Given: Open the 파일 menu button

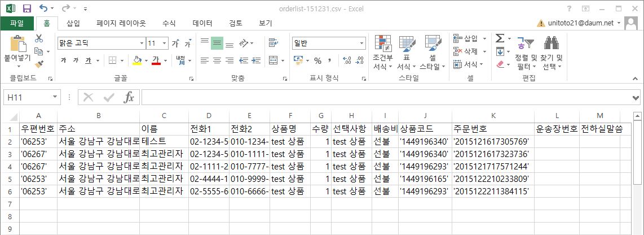Looking at the screenshot, I should click(17, 23).
